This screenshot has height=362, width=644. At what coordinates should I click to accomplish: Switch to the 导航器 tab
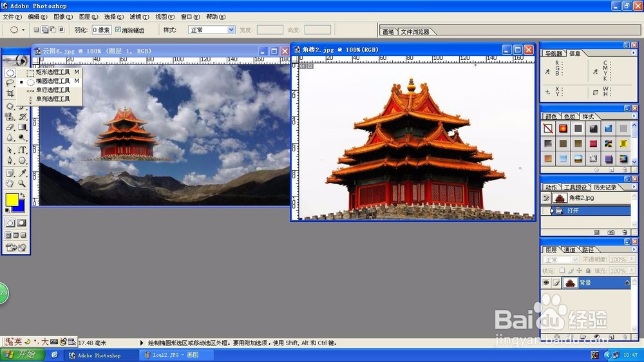click(554, 53)
